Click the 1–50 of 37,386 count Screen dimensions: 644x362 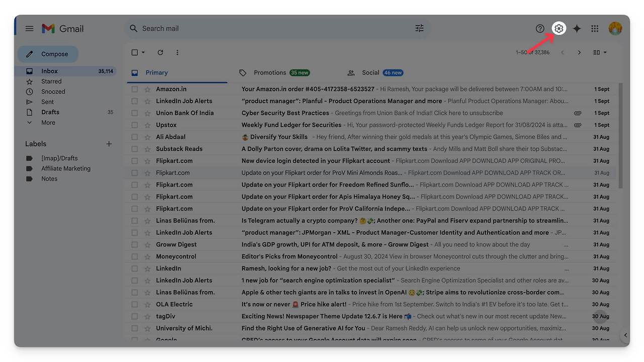[532, 52]
